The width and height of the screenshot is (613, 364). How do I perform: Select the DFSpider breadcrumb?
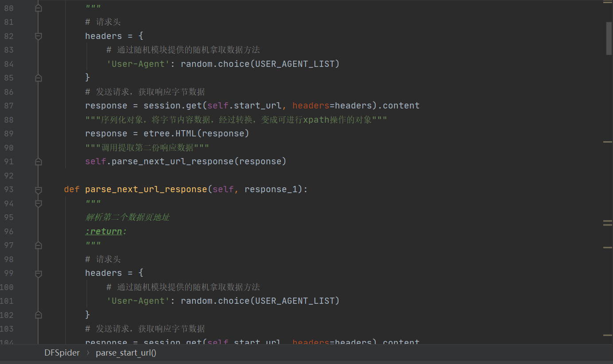click(62, 353)
